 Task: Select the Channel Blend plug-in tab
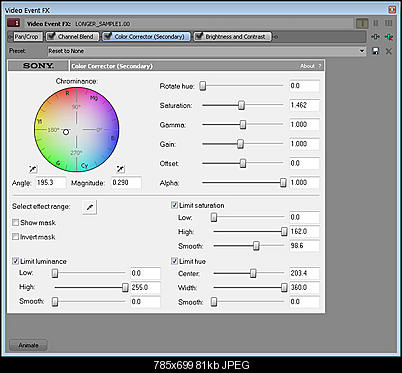[x=72, y=37]
